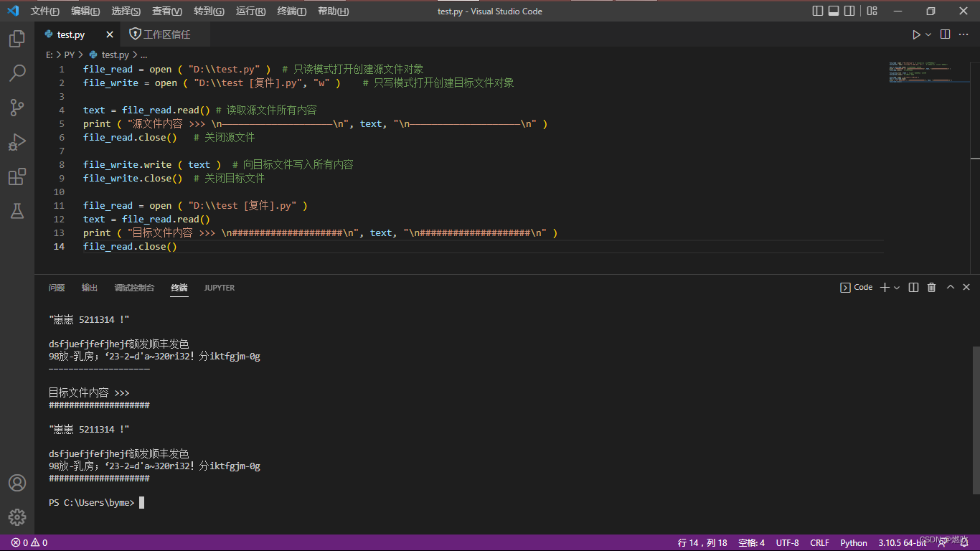Click the Manage gear icon
Screen dimensions: 980x551
click(x=17, y=517)
